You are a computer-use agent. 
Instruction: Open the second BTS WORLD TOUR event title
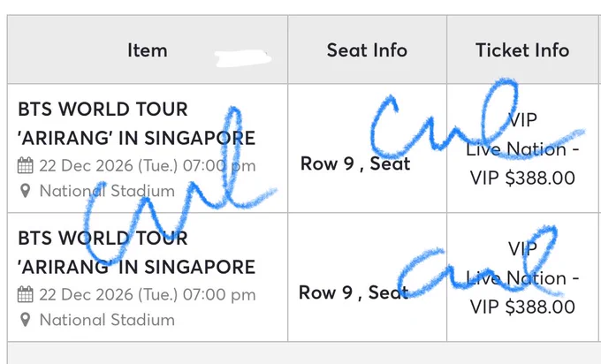coord(136,253)
